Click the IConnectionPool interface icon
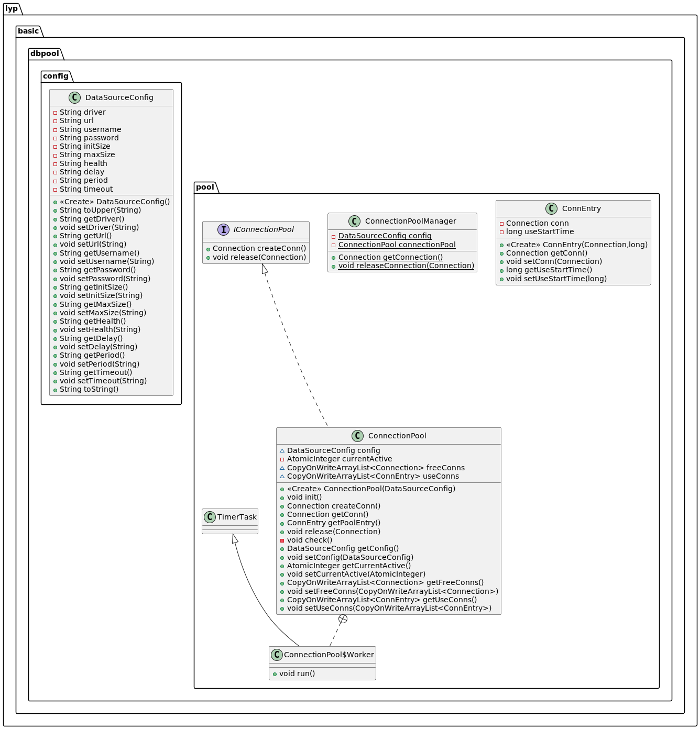Viewport: 700px width, 729px height. [x=223, y=229]
